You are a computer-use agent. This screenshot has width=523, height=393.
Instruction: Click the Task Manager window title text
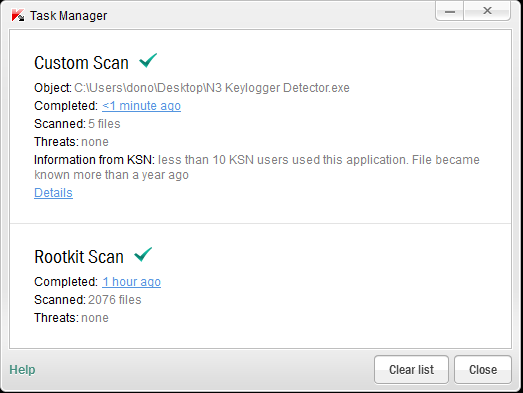[68, 16]
